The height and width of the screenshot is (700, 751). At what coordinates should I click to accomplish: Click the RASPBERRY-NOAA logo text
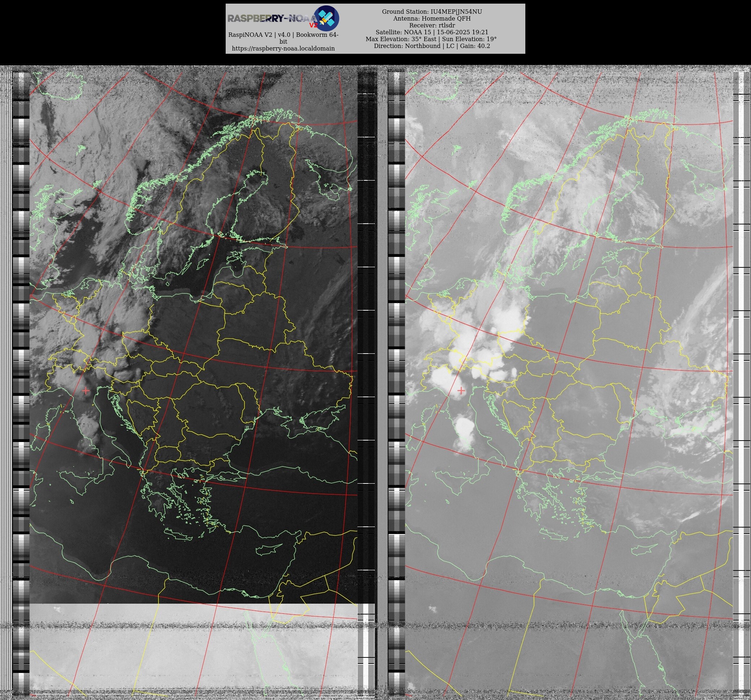[x=272, y=19]
